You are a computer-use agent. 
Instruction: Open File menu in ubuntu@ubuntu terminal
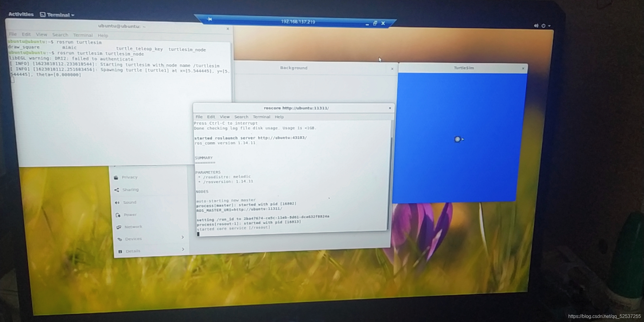coord(13,34)
